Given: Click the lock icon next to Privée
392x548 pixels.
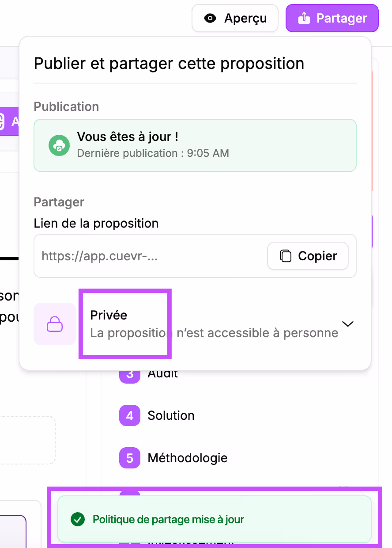Looking at the screenshot, I should (54, 323).
